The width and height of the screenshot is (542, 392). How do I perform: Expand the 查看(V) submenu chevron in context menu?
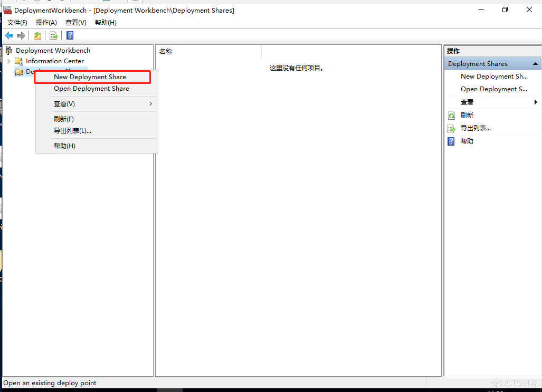151,104
